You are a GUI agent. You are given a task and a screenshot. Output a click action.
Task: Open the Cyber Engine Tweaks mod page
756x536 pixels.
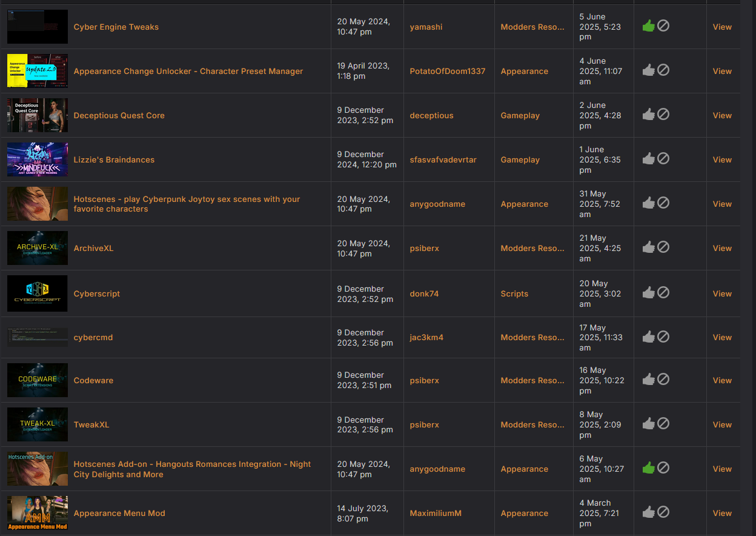click(x=116, y=27)
